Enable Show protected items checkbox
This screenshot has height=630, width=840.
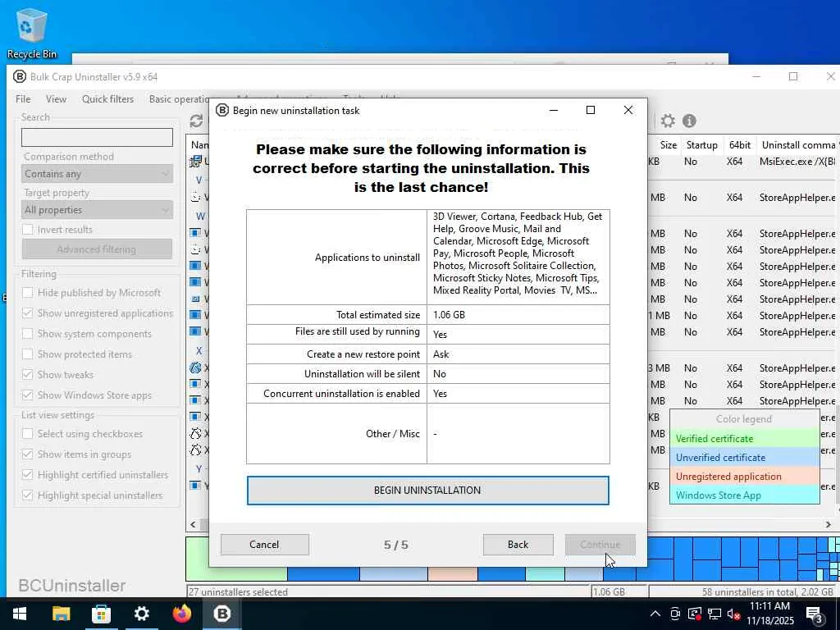coord(27,354)
